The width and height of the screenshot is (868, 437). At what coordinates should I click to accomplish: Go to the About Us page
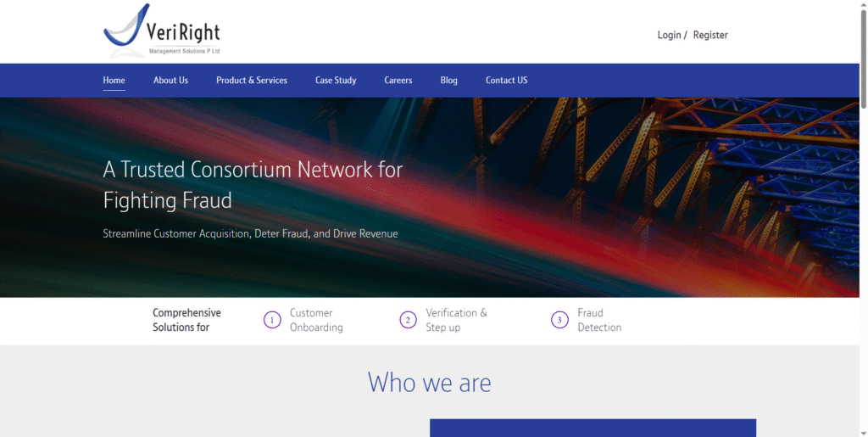[x=170, y=81]
